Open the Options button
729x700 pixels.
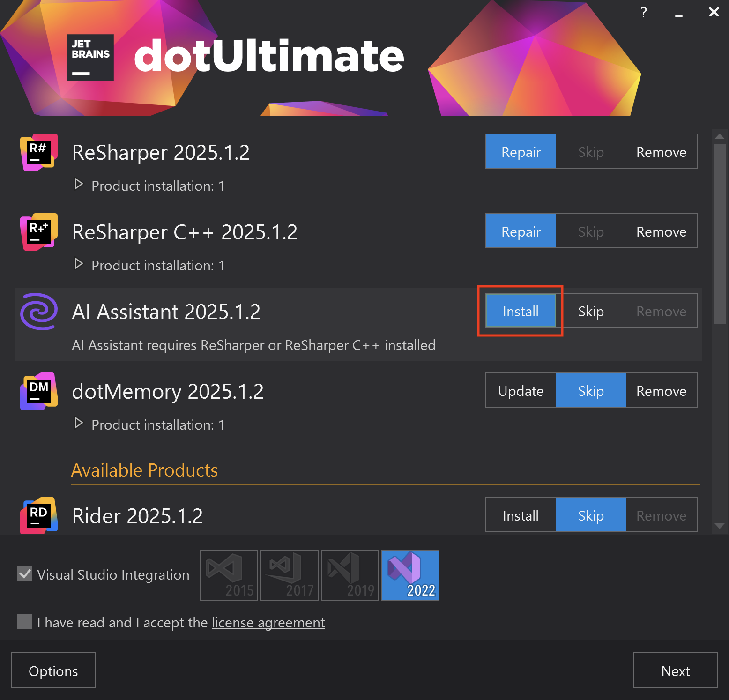[x=53, y=670]
